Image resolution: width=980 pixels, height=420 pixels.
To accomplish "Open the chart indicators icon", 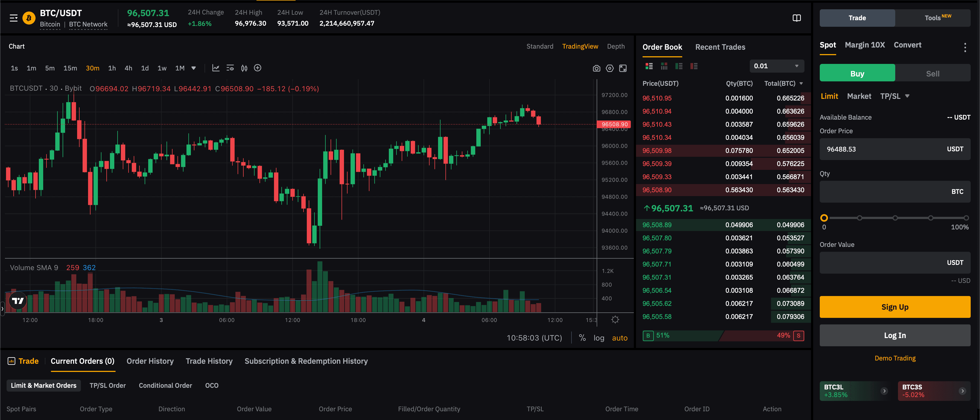I will click(216, 68).
